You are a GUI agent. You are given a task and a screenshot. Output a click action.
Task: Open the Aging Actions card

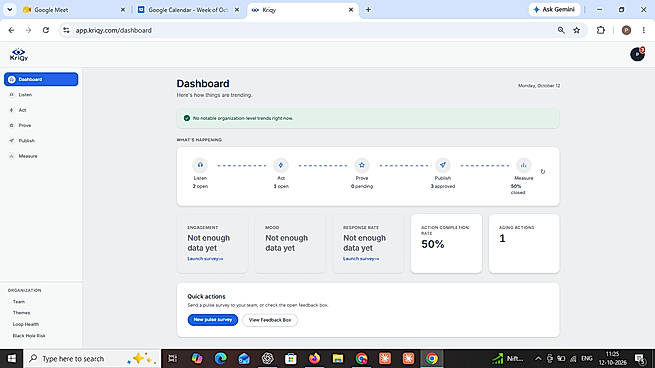tap(524, 244)
